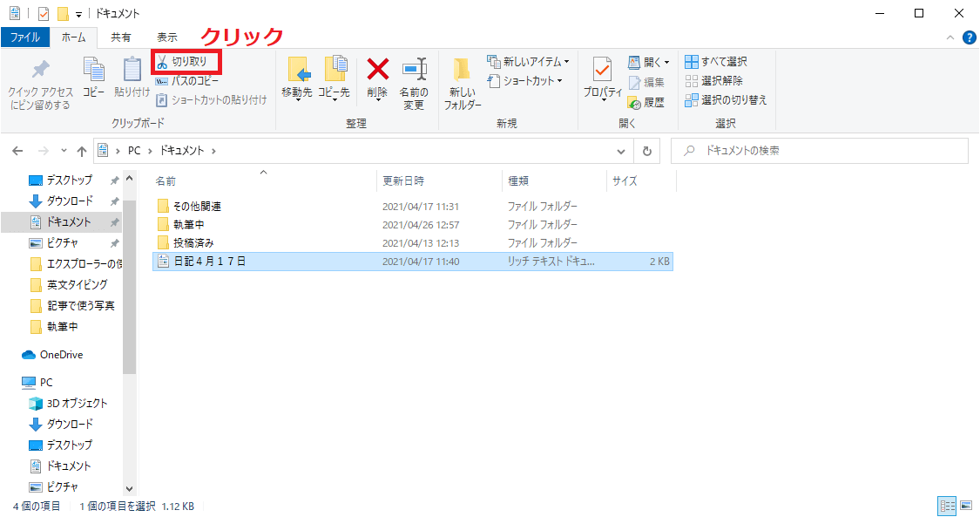Click Select All (すべて選択)

tap(716, 61)
